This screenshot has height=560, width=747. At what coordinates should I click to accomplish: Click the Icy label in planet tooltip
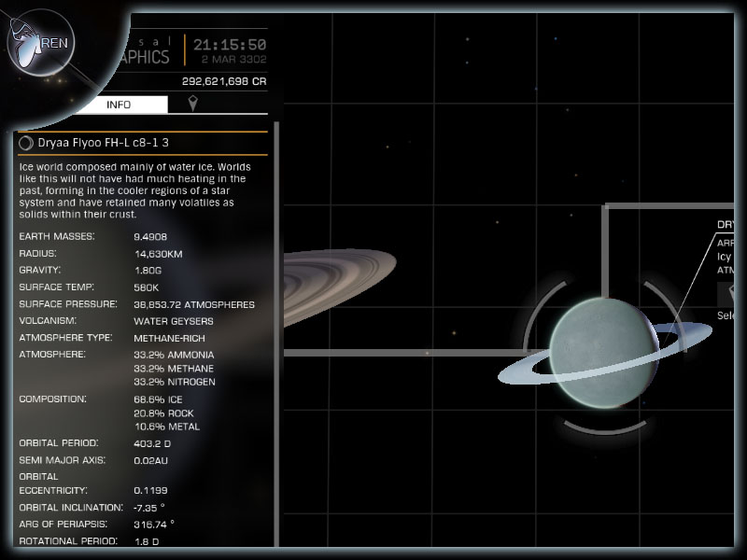[724, 257]
